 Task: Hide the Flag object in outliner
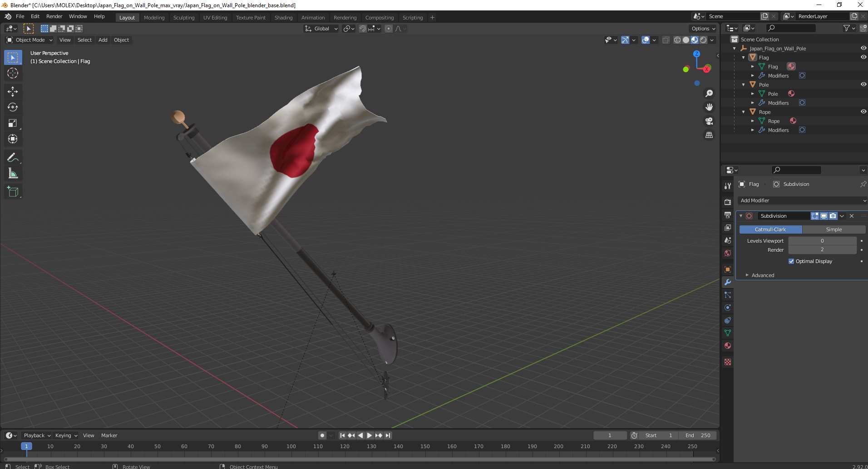[863, 57]
